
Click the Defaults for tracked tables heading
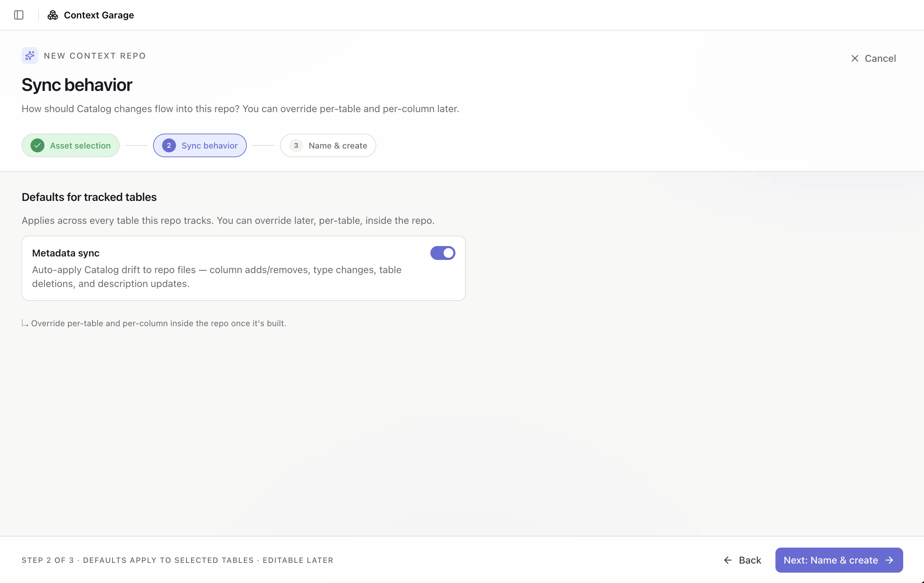coord(89,197)
